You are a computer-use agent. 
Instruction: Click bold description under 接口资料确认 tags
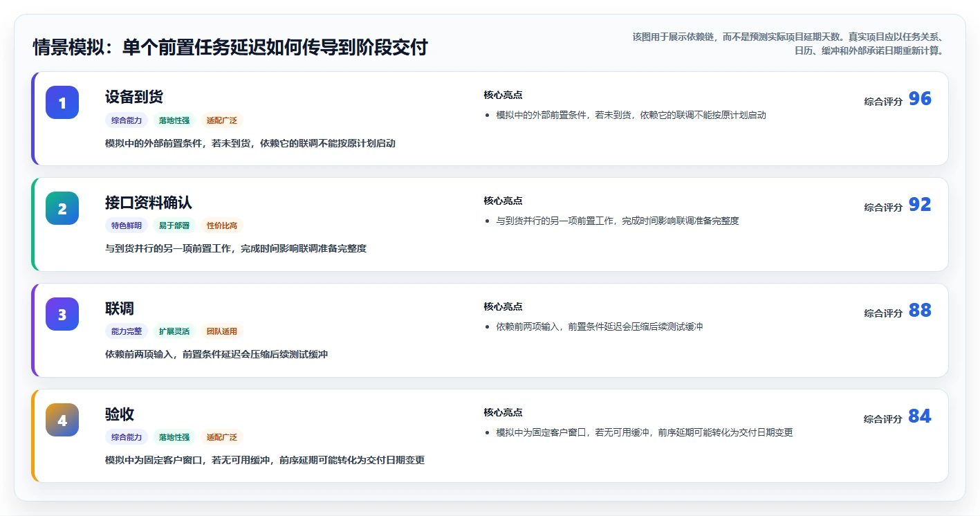pyautogui.click(x=236, y=248)
